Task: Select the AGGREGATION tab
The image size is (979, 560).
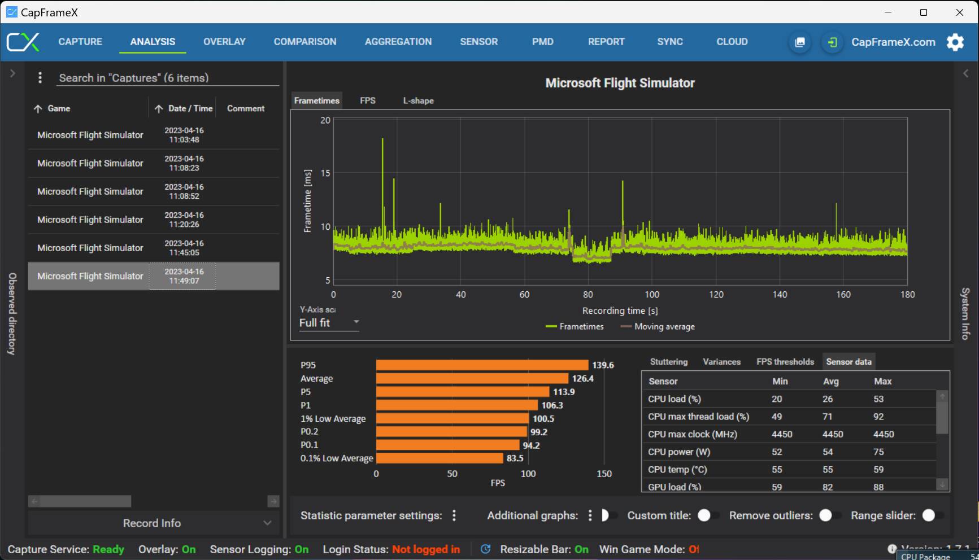Action: [398, 42]
